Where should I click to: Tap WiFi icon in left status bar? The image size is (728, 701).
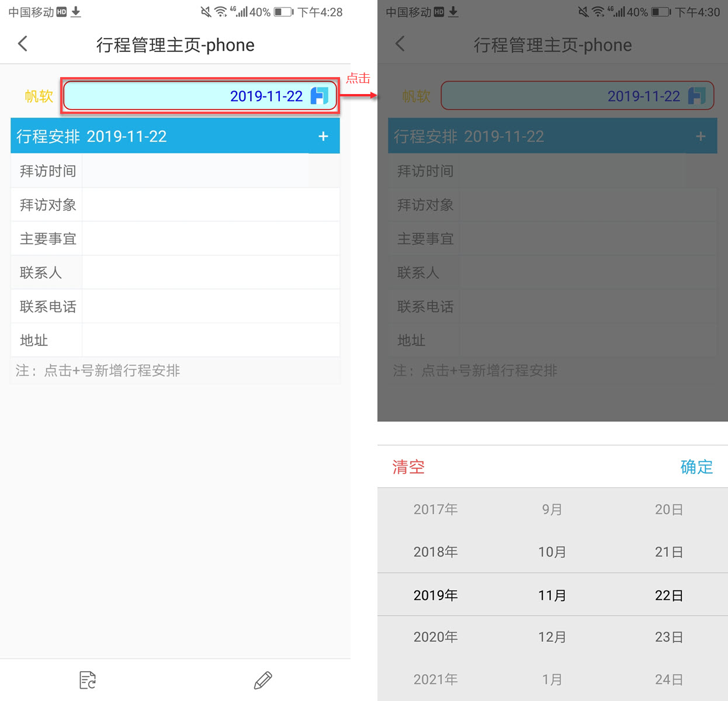click(221, 12)
